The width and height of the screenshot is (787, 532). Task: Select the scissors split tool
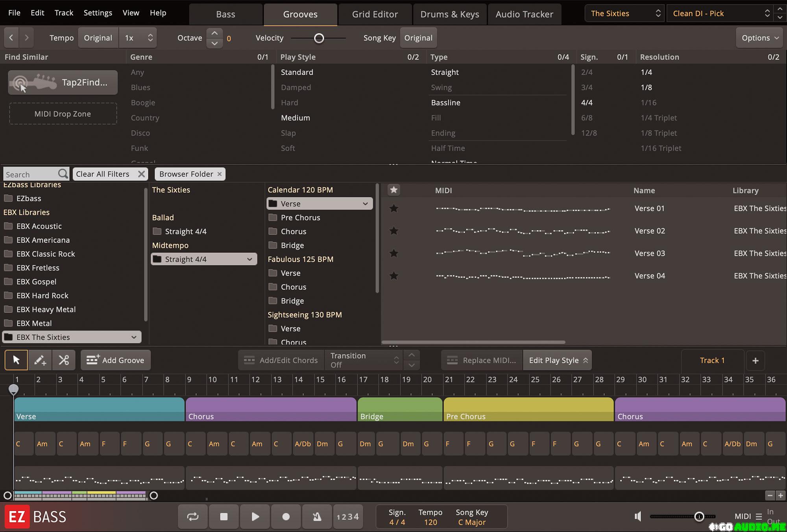click(64, 360)
